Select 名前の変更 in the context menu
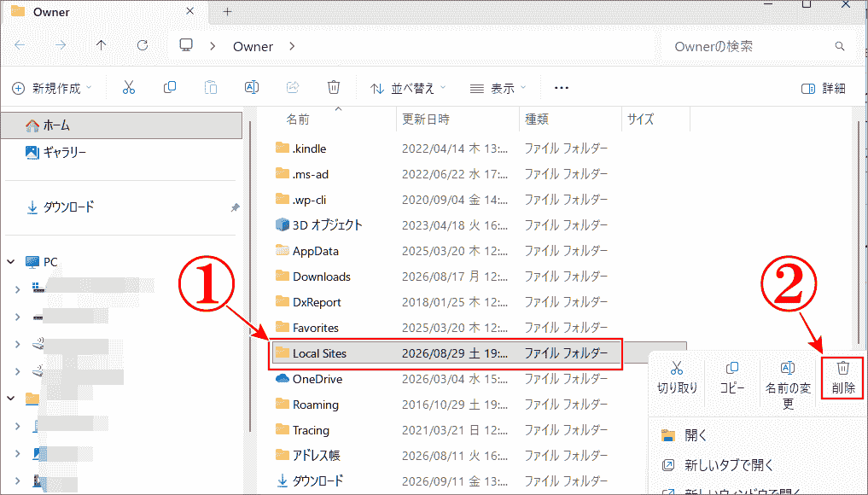 click(x=788, y=385)
